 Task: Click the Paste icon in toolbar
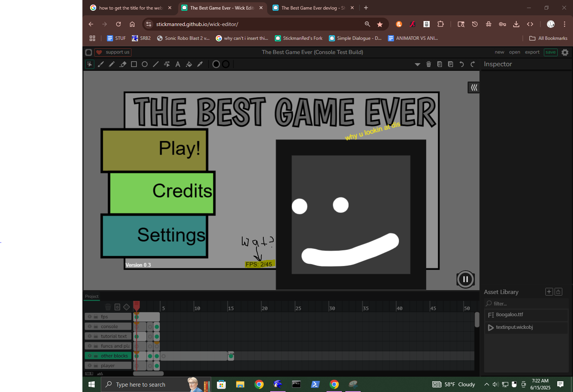coord(451,64)
